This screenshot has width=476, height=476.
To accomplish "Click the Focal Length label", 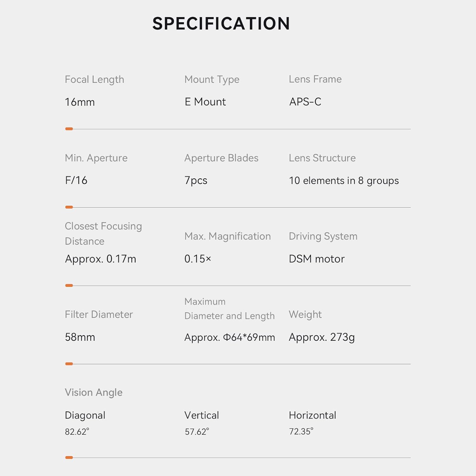I will click(x=94, y=79).
